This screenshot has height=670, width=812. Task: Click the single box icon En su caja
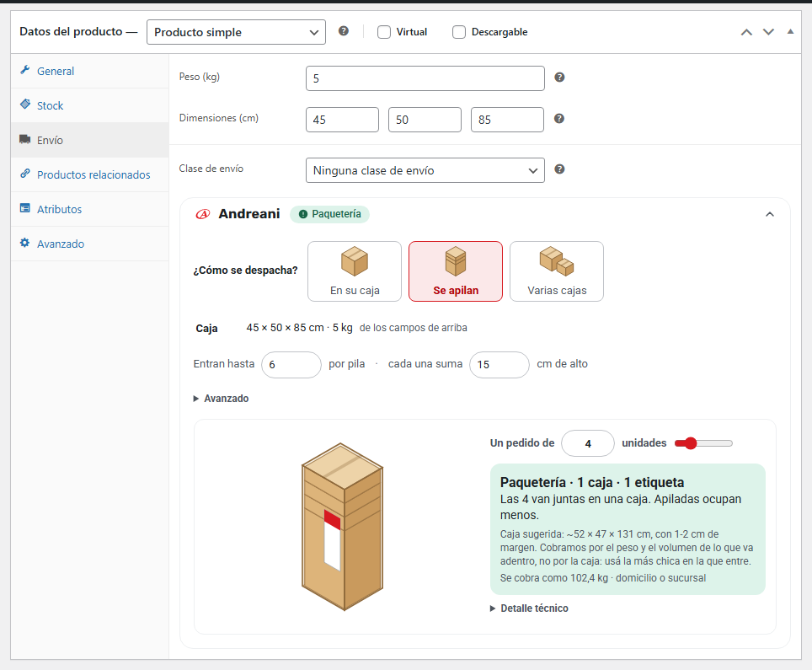(355, 261)
